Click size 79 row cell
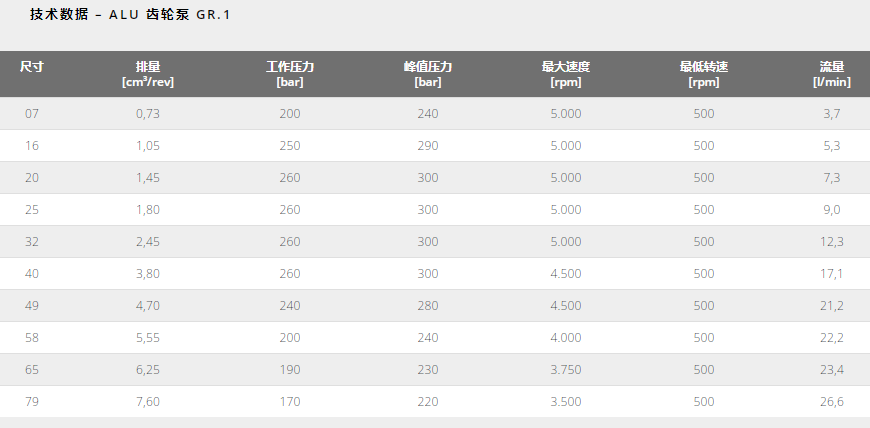870x428 pixels. tap(32, 402)
